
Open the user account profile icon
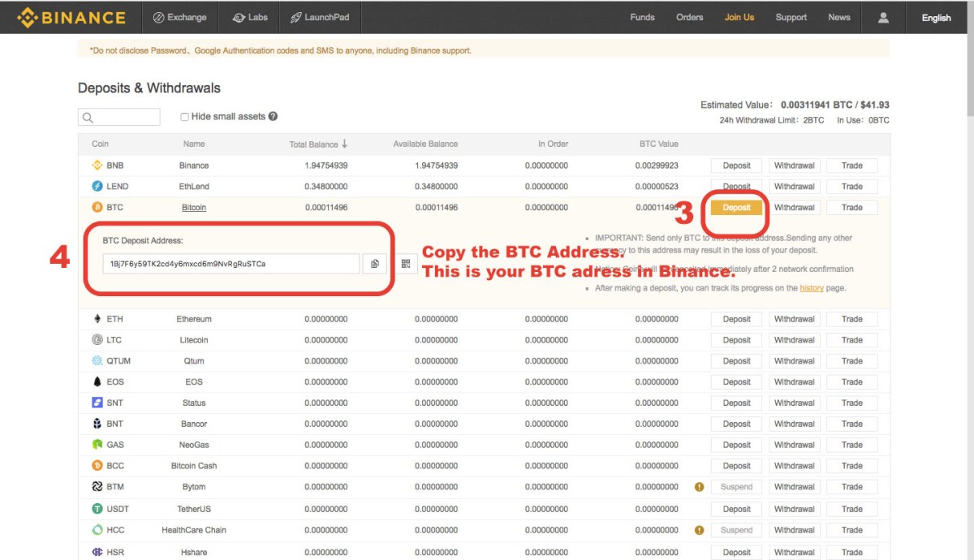884,17
